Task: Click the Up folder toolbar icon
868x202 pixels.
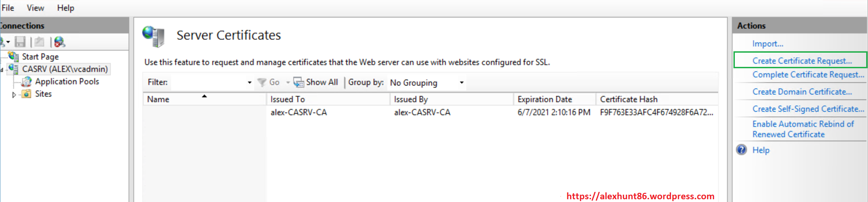Action: click(40, 42)
